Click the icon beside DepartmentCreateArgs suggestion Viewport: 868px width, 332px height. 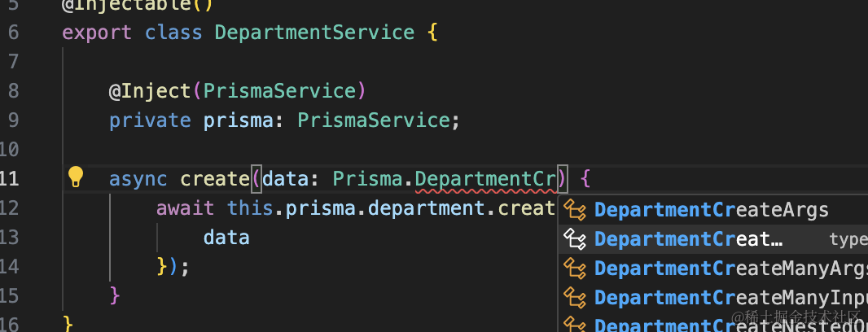pos(576,210)
